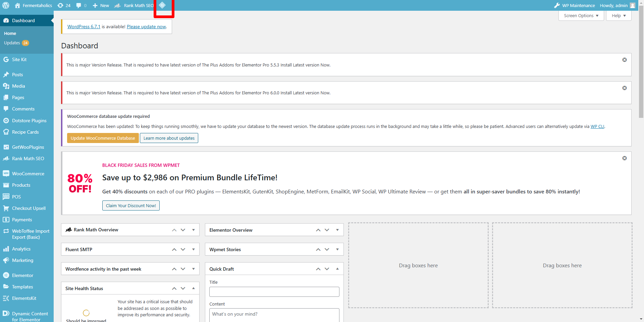Collapse the Site Health Status panel
The image size is (644, 322).
pos(194,288)
